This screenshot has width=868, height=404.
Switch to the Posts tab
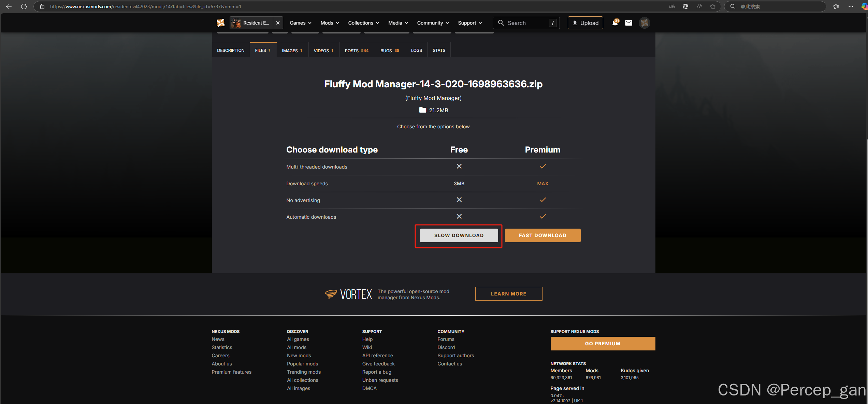tap(357, 50)
